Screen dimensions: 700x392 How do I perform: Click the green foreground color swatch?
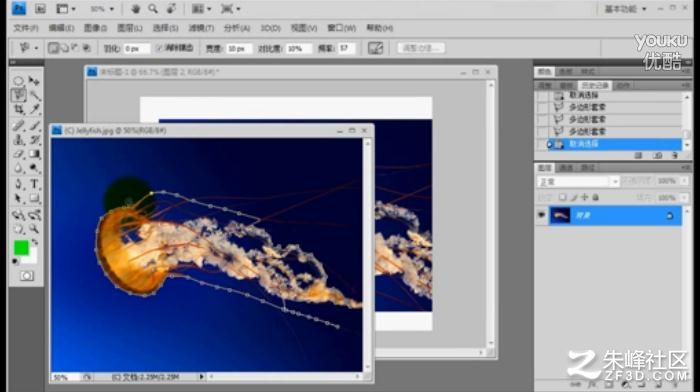[21, 247]
